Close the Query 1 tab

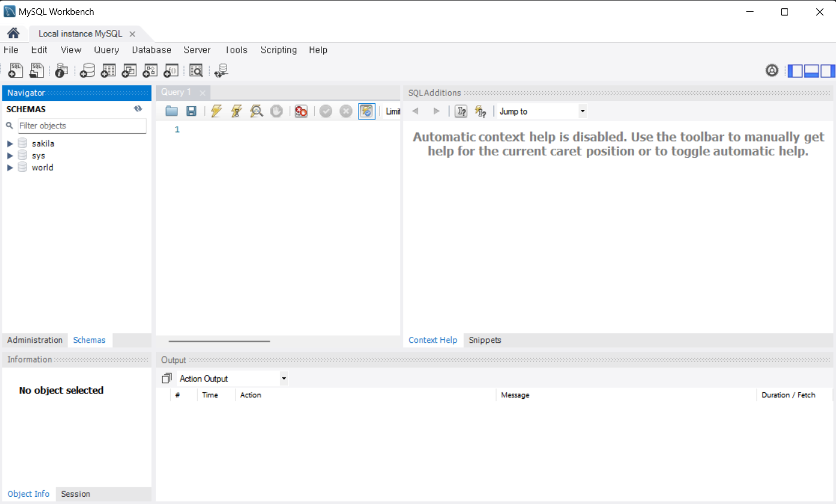[202, 93]
